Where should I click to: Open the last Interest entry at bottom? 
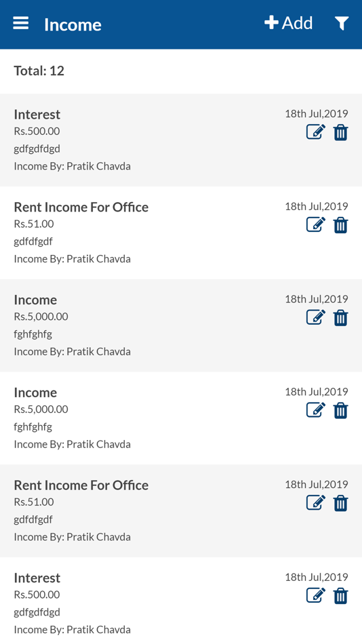[181, 601]
